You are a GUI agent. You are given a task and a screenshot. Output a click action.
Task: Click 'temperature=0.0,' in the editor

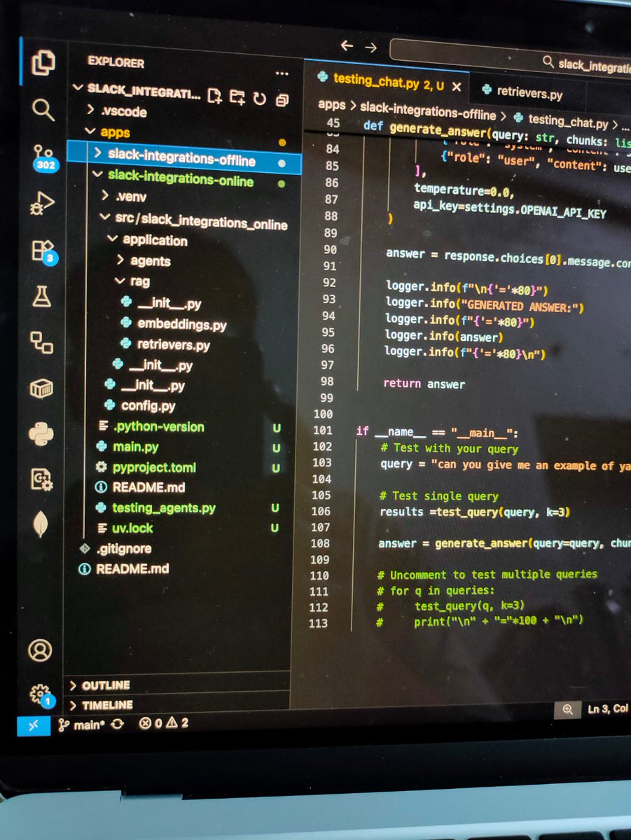point(464,189)
